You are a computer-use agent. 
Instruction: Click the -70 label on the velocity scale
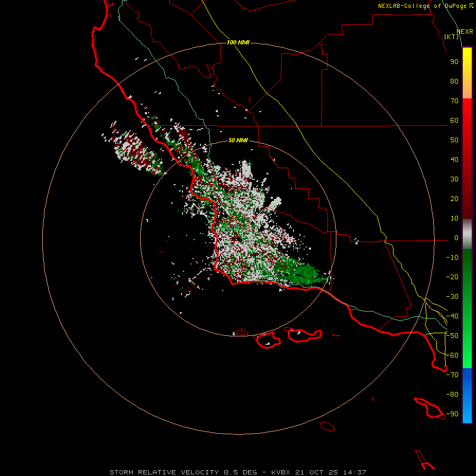point(452,375)
